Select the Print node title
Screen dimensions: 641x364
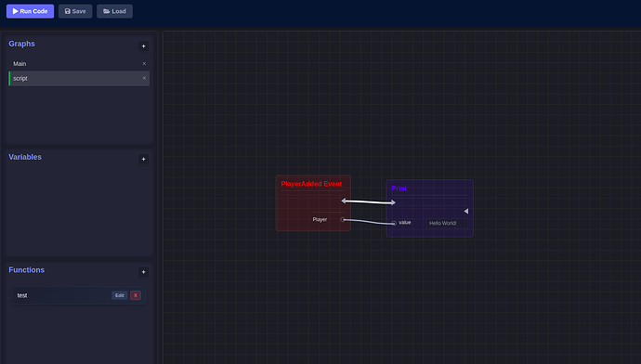(399, 188)
